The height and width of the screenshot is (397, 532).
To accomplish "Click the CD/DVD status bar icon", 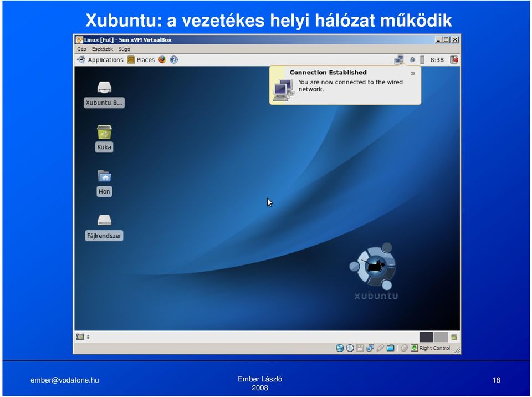I will (350, 348).
